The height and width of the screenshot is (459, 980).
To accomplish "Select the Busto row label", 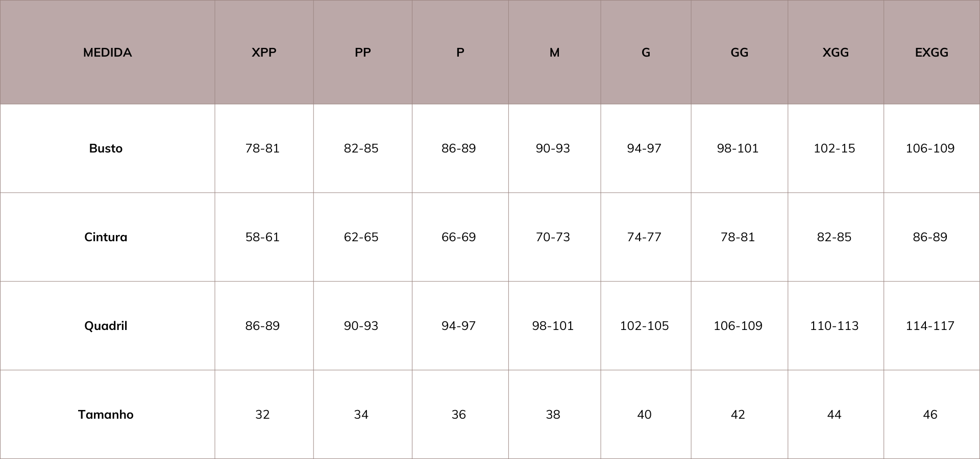I will (106, 148).
